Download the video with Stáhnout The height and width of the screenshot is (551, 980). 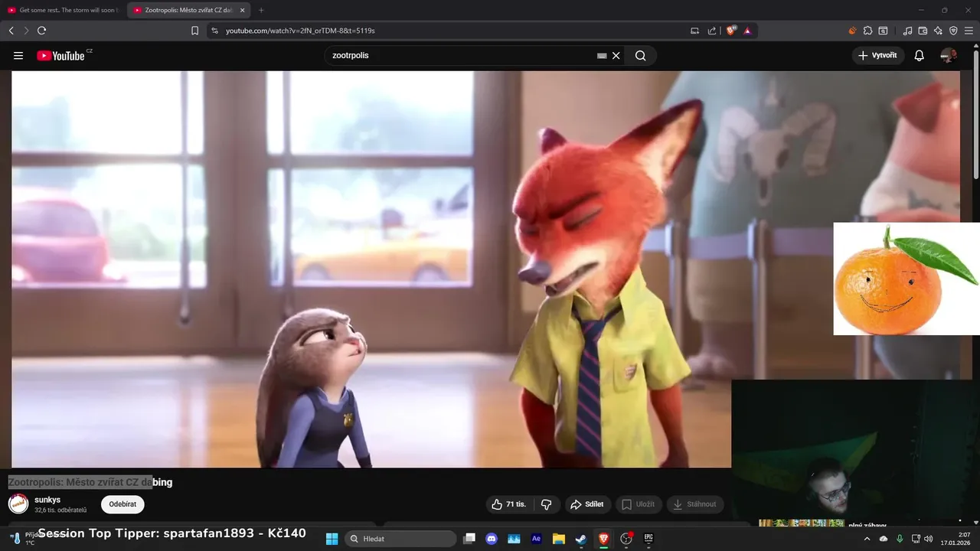click(x=695, y=504)
